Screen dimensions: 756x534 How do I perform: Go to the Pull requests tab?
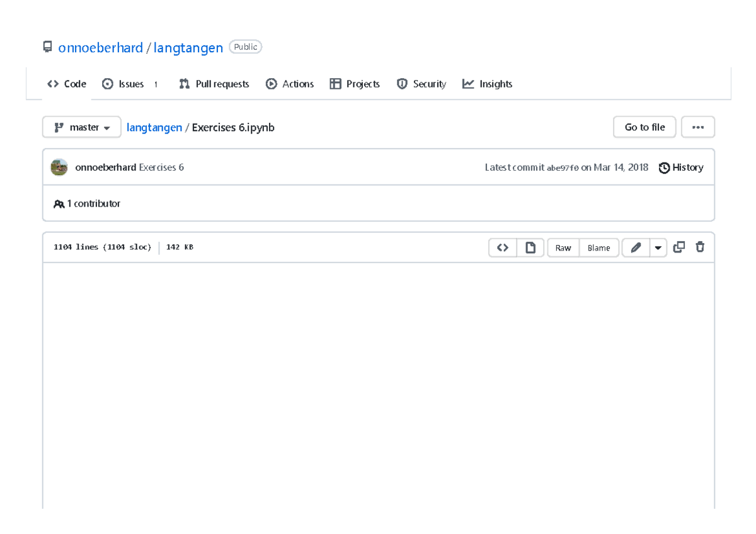tap(214, 84)
